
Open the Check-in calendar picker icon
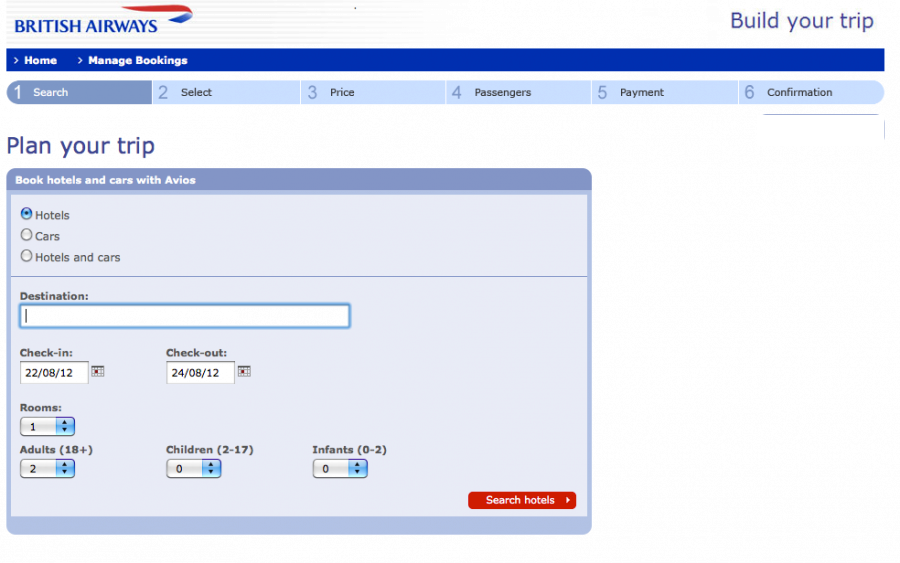click(98, 371)
